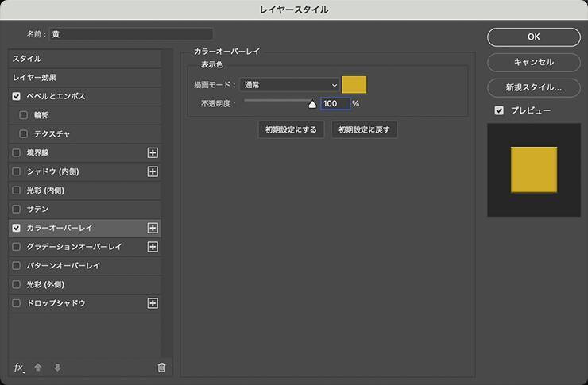Click the 名前 text field
The width and height of the screenshot is (588, 385).
tap(131, 34)
